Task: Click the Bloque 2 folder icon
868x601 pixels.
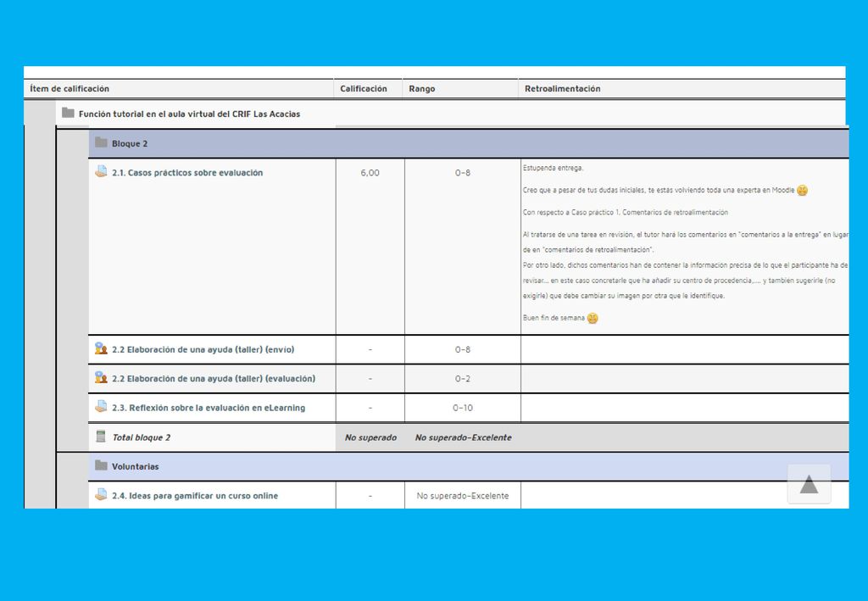Action: 101,142
